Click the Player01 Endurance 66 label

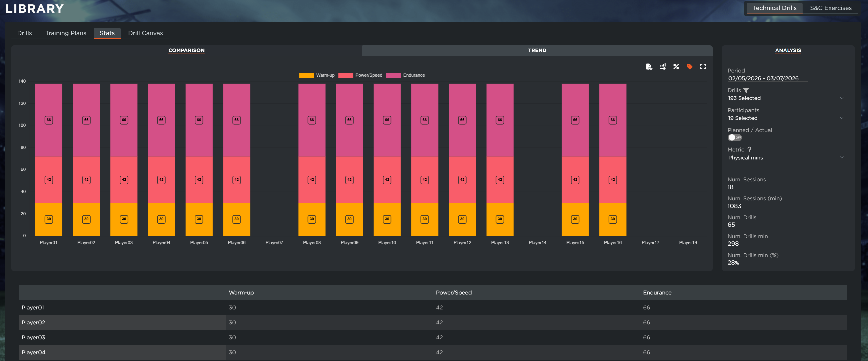click(x=48, y=120)
